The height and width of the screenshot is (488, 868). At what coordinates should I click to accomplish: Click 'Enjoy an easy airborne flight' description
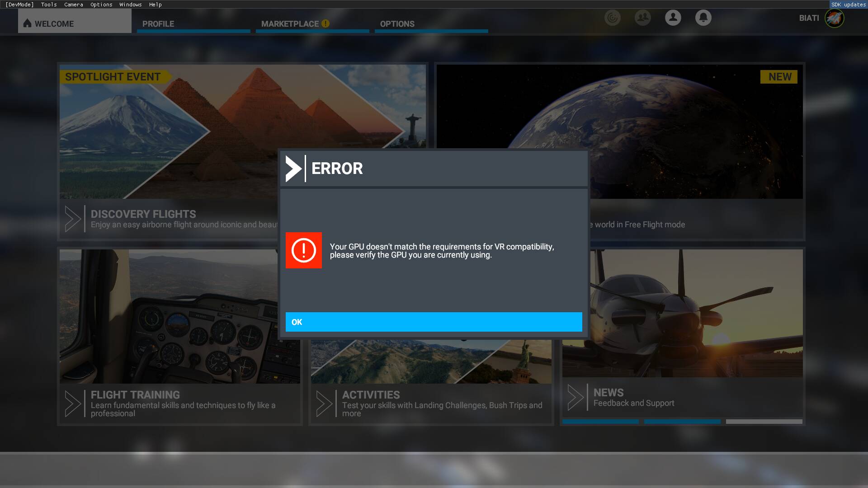[x=184, y=225]
